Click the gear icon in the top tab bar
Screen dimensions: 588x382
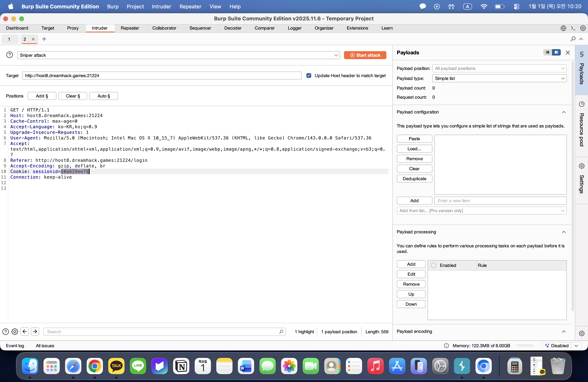pyautogui.click(x=583, y=28)
